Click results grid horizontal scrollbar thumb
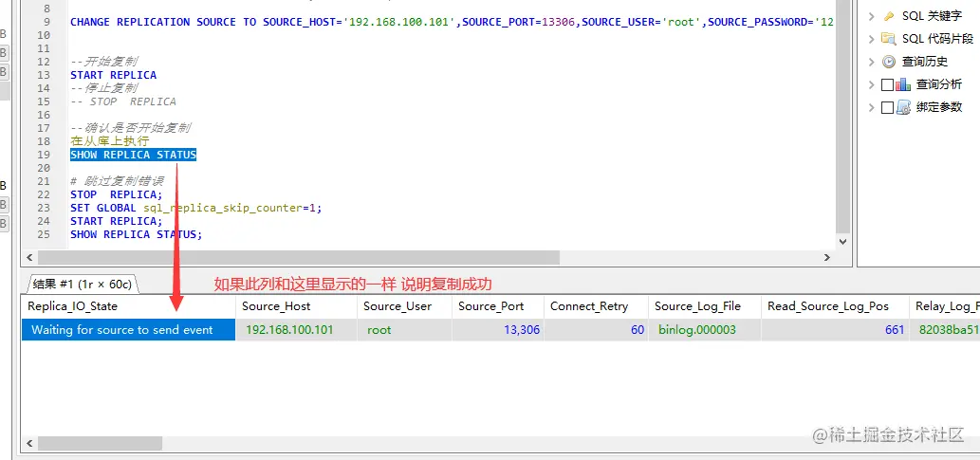The image size is (980, 460). 100,443
